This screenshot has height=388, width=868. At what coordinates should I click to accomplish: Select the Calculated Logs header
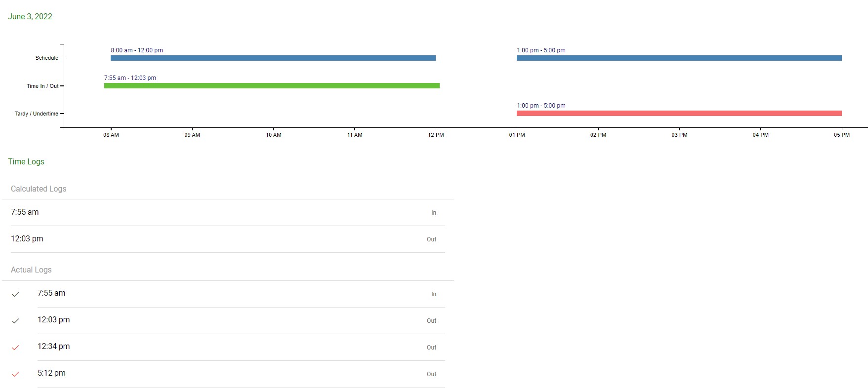click(39, 189)
